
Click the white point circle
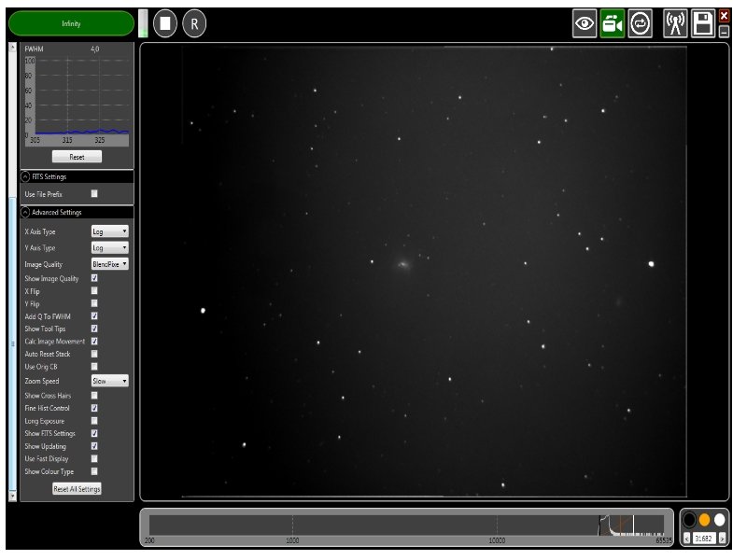(719, 520)
